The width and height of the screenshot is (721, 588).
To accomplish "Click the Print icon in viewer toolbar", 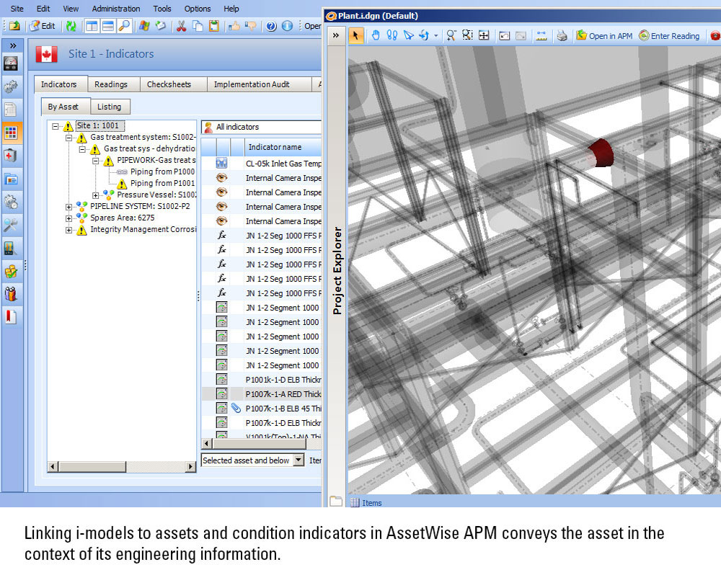I will [x=562, y=35].
